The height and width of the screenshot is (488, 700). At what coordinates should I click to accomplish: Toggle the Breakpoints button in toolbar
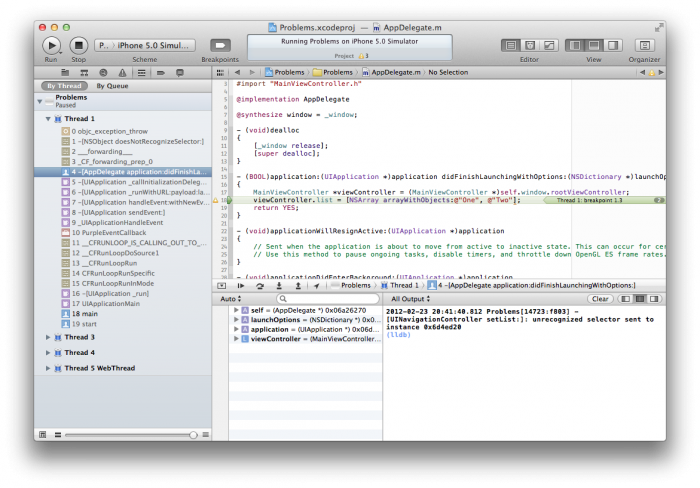pyautogui.click(x=220, y=45)
